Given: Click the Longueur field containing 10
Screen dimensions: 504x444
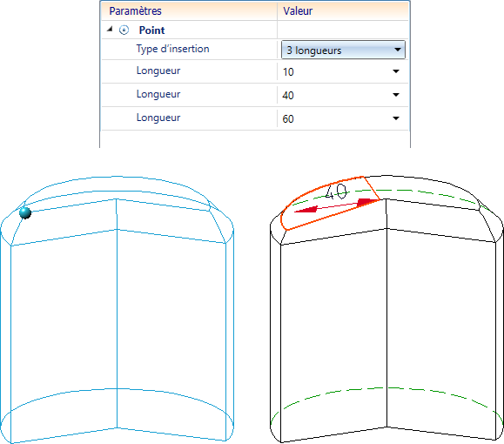Looking at the screenshot, I should tap(342, 71).
